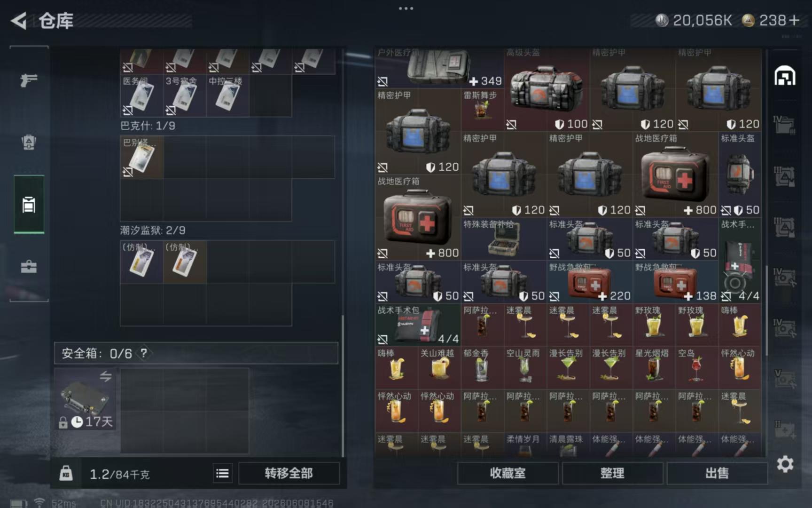The height and width of the screenshot is (508, 812).
Task: Select the 战术手术包 4/4 item
Action: pos(418,325)
